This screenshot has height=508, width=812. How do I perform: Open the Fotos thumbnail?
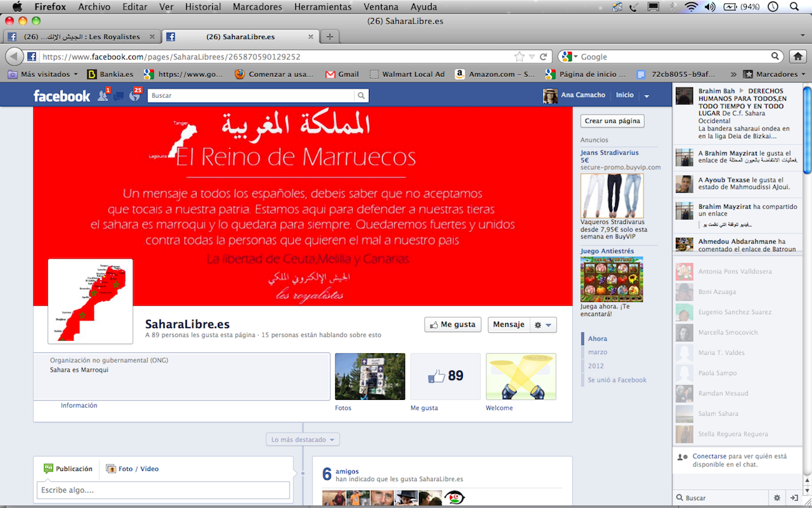(370, 376)
